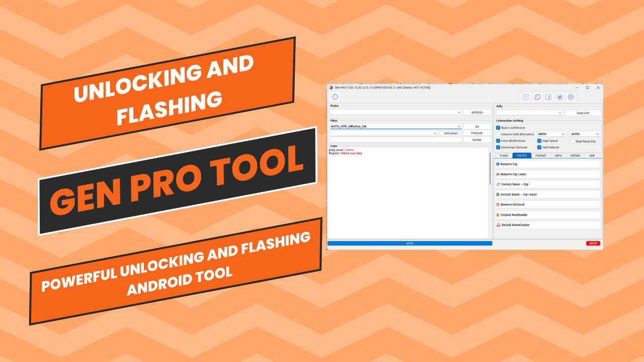This screenshot has height=362, width=644.
Task: Click the Scatter button
Action: pyautogui.click(x=477, y=140)
